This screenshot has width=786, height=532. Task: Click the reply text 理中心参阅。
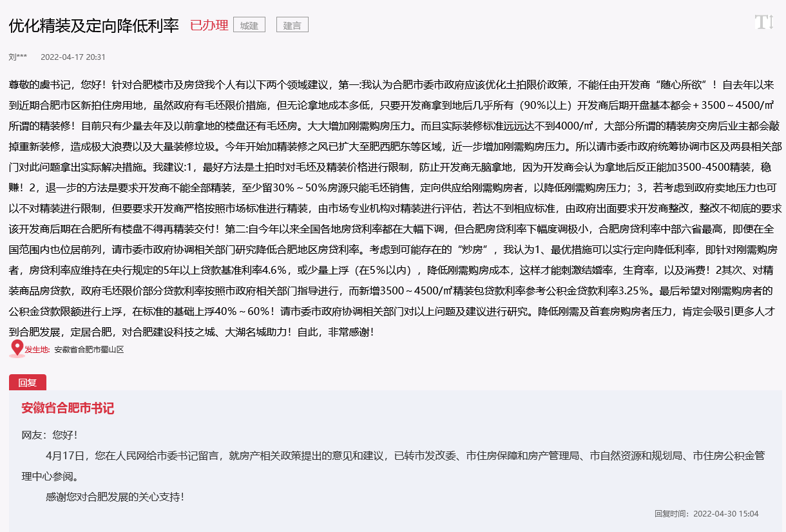click(x=50, y=477)
